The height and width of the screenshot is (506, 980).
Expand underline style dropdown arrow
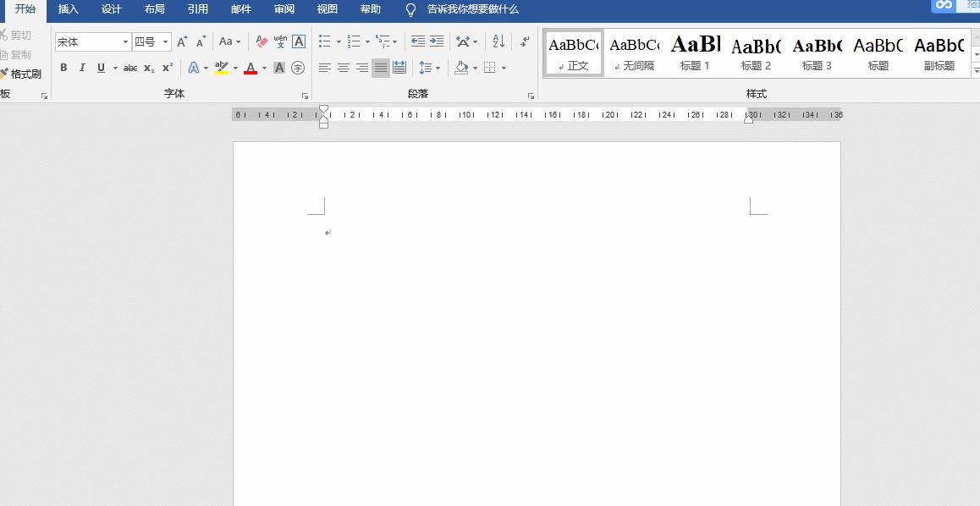click(115, 68)
